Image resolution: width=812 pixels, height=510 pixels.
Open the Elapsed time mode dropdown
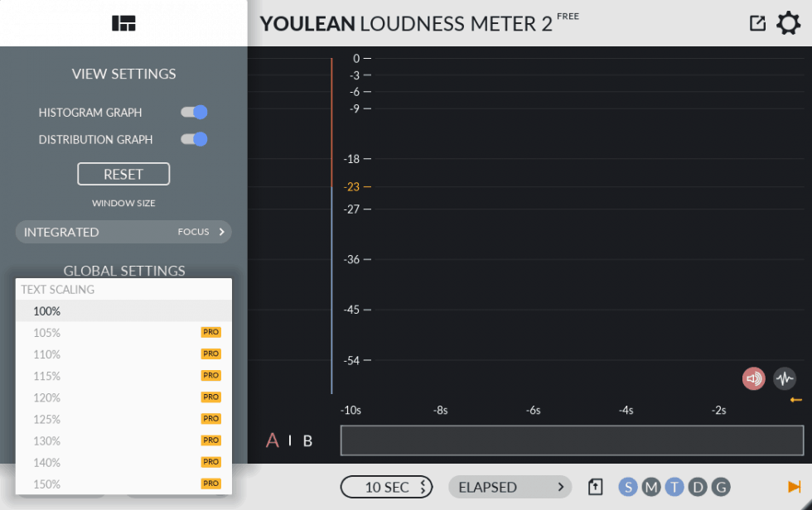(x=510, y=487)
